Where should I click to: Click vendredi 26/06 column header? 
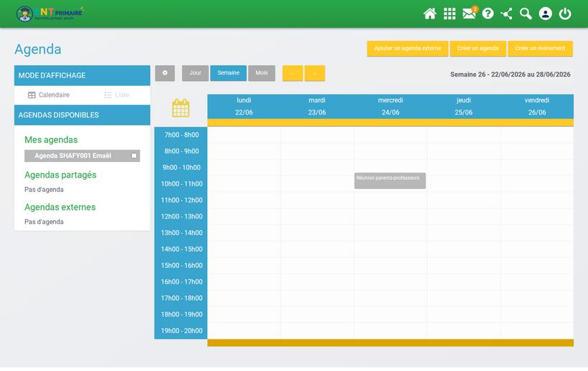click(536, 106)
